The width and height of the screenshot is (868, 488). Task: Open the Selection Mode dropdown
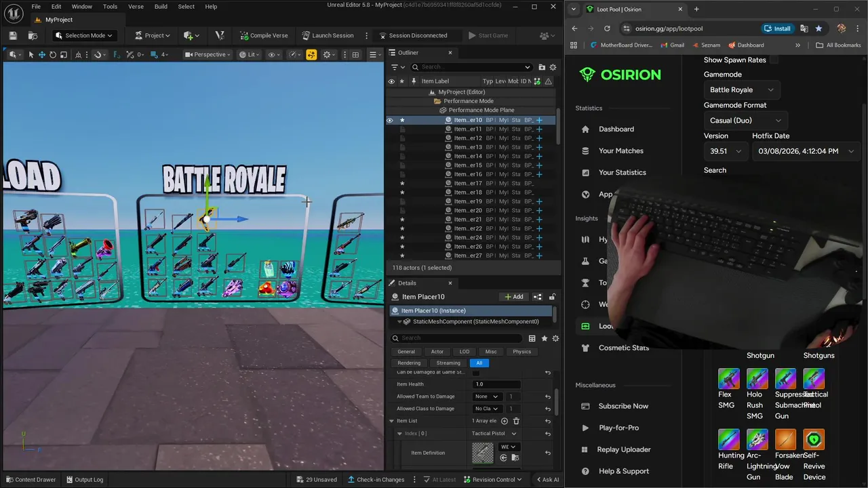point(84,35)
